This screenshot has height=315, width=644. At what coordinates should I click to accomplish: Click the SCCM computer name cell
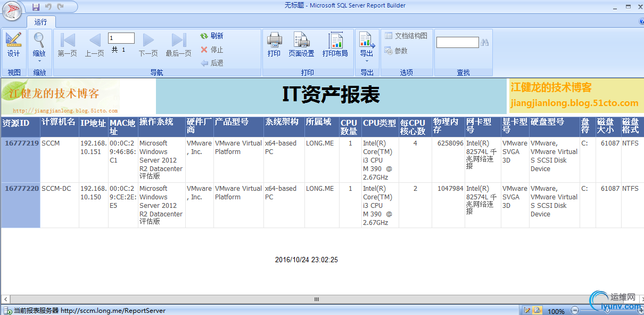pos(60,160)
